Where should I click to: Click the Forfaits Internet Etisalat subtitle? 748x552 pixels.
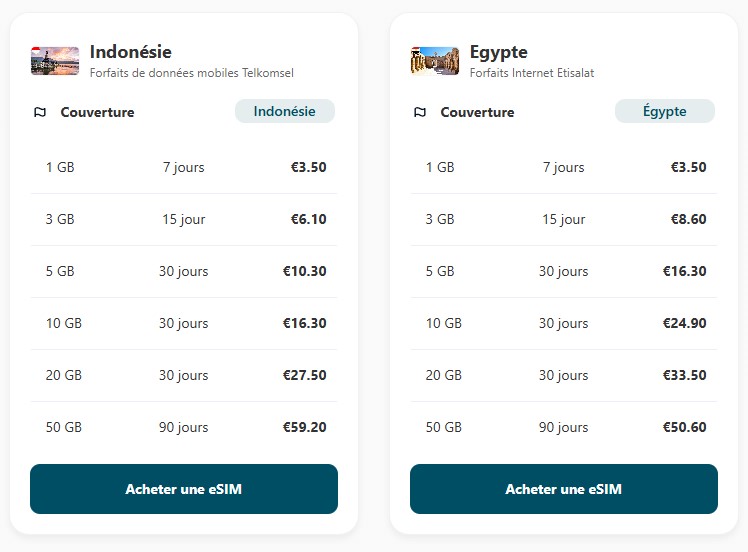(531, 73)
